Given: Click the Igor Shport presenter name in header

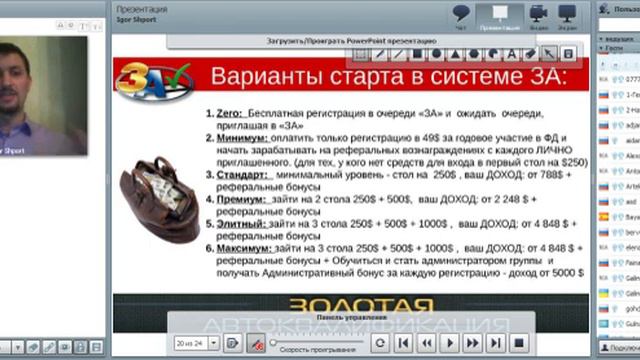Looking at the screenshot, I should 136,19.
